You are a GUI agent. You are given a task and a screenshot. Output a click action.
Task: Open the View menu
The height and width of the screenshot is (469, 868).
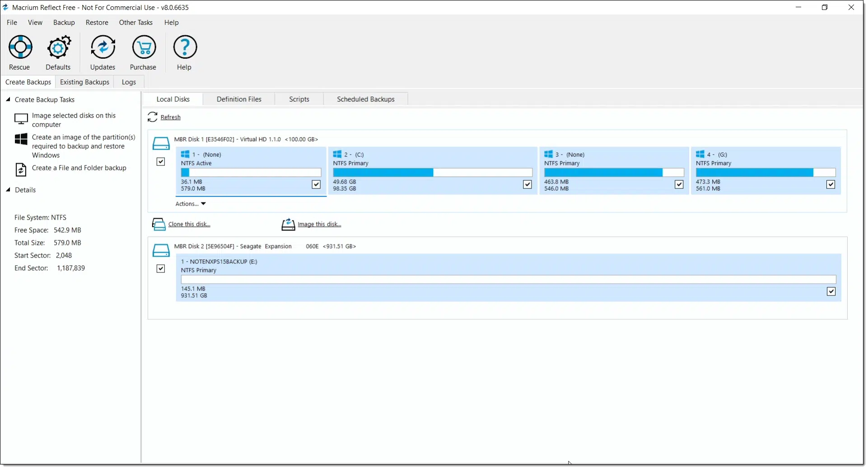[35, 23]
